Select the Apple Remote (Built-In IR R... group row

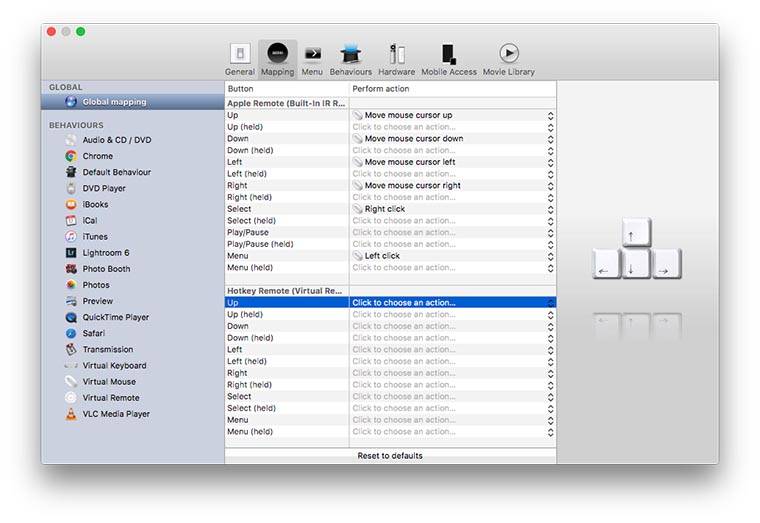(391, 103)
